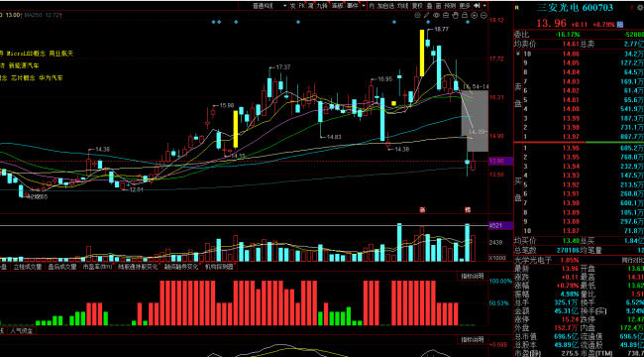Screen dimensions: 644x357
Task: Click the 更多 toolbar button
Action: (464, 6)
